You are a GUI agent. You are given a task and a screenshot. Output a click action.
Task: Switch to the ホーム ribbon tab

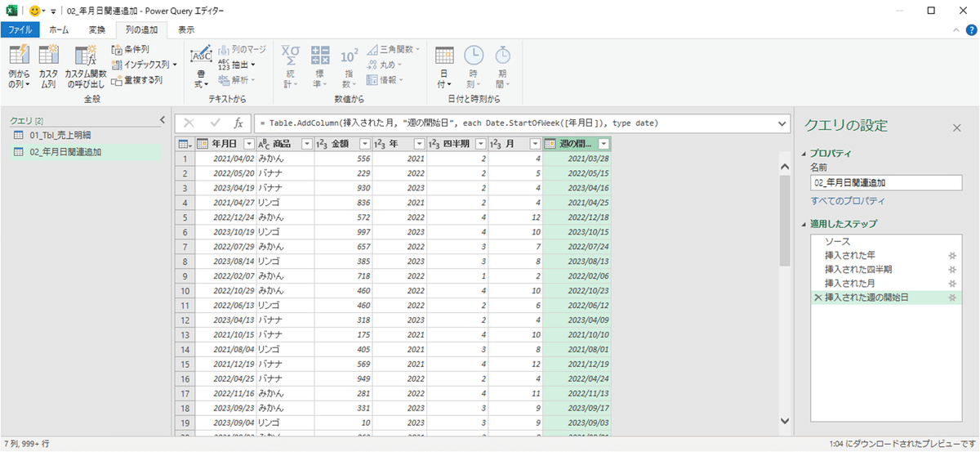[x=59, y=30]
